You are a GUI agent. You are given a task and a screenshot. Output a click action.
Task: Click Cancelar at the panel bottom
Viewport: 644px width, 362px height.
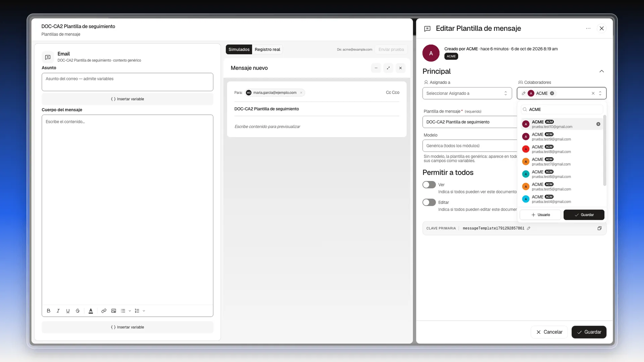(x=549, y=332)
